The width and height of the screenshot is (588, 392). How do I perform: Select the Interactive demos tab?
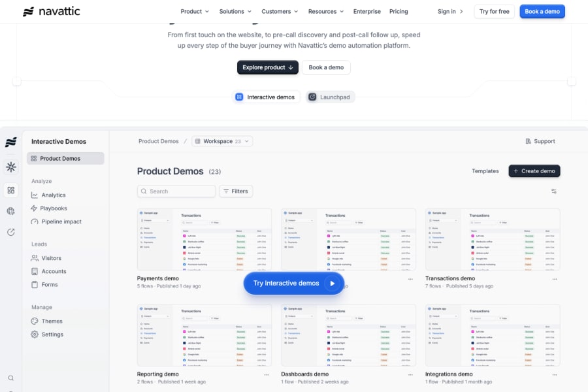266,97
